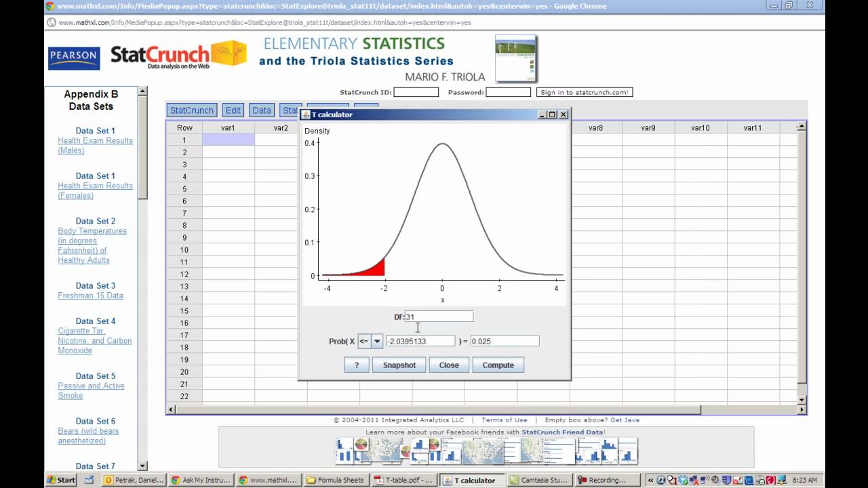Click the Terms of Use link
The width and height of the screenshot is (868, 488).
point(504,420)
